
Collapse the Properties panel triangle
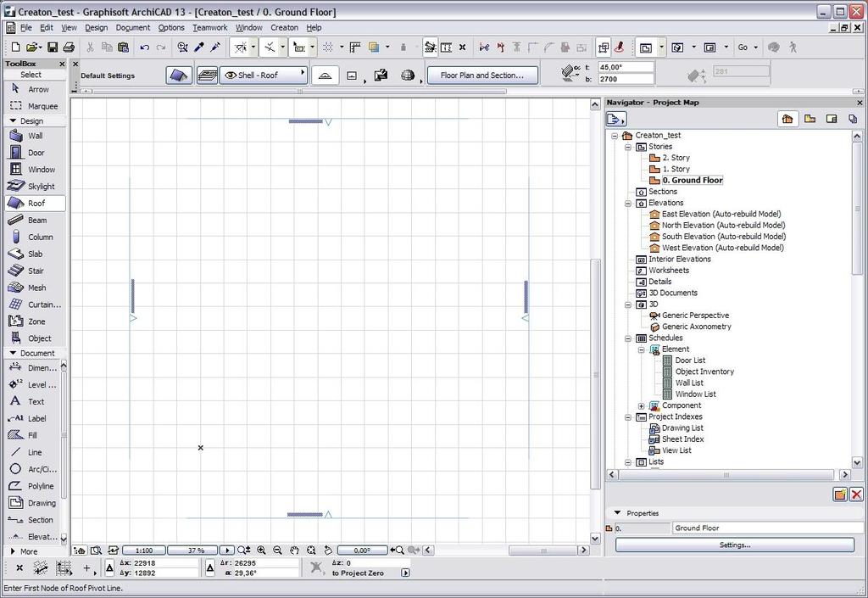[x=618, y=512]
